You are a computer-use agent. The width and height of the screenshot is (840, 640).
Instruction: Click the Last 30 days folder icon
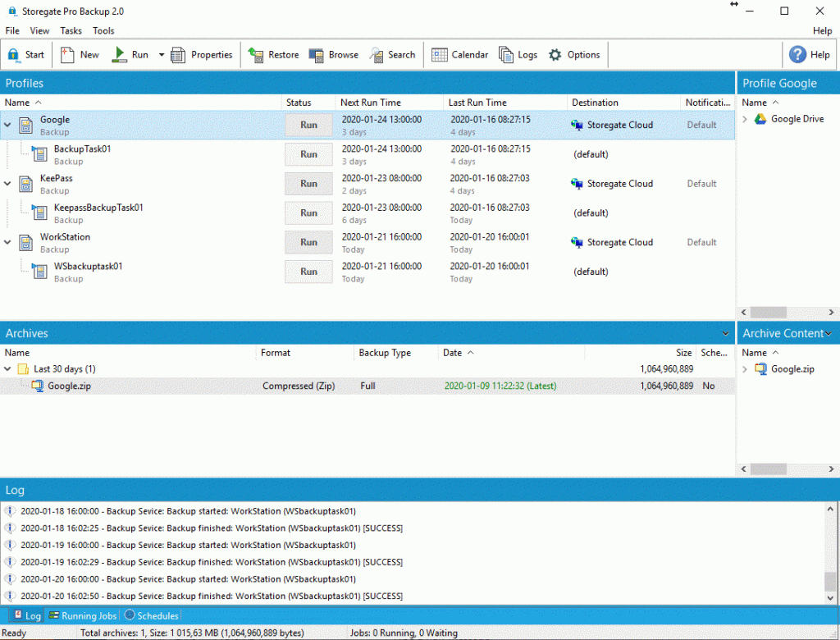(x=23, y=369)
